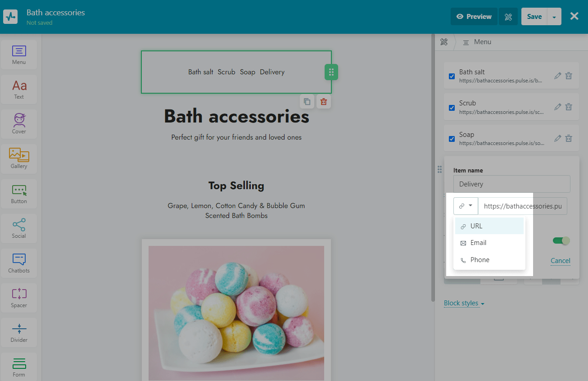Expand the Block styles section

464,303
